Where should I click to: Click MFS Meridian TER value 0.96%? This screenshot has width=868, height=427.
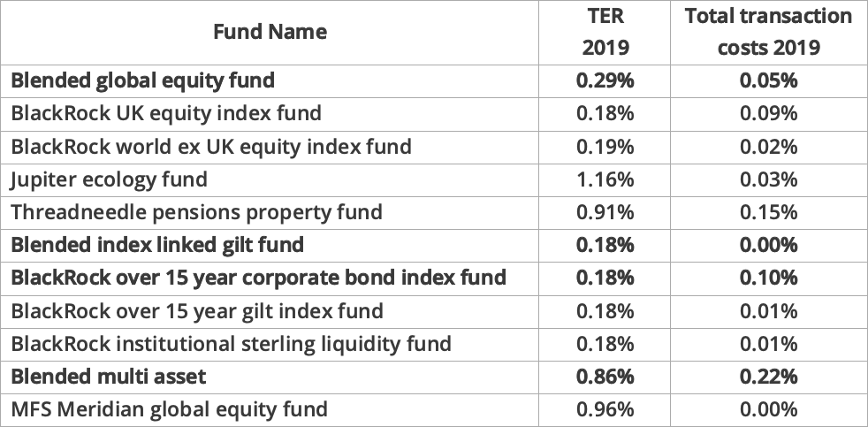click(x=605, y=409)
